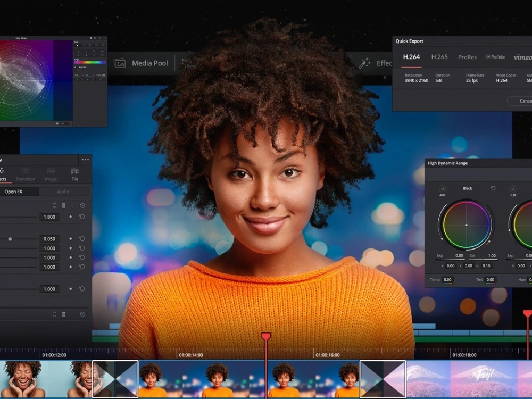Switch to the File tab in inspector
Screen dimensions: 532x399
tap(75, 174)
